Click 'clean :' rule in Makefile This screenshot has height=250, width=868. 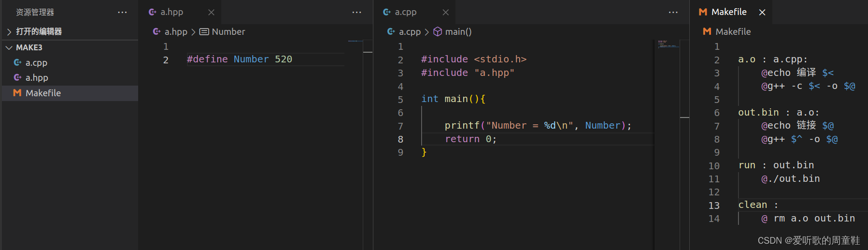[x=758, y=205]
